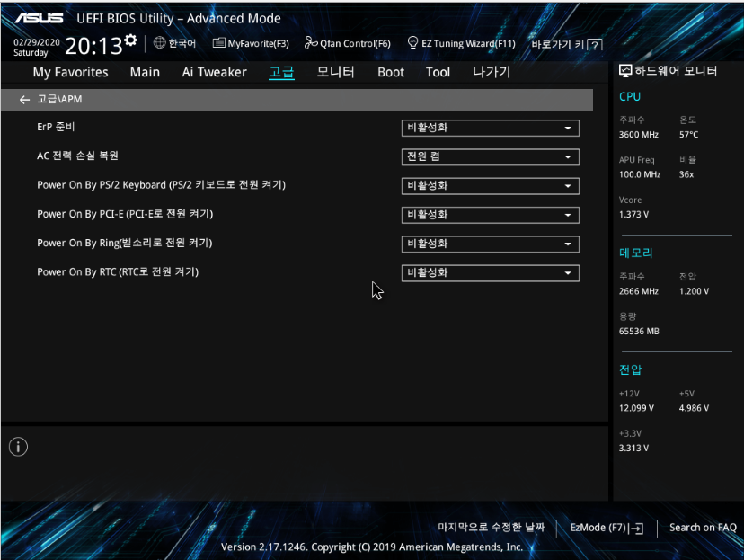Click the info circle icon

(18, 447)
